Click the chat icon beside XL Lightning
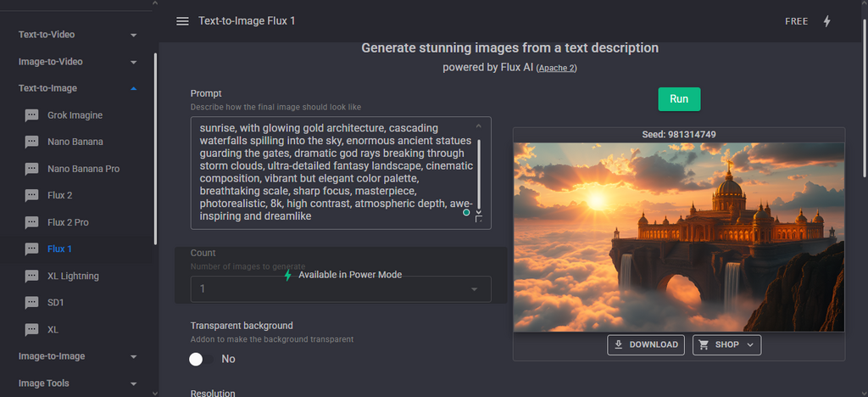This screenshot has height=397, width=868. (32, 277)
